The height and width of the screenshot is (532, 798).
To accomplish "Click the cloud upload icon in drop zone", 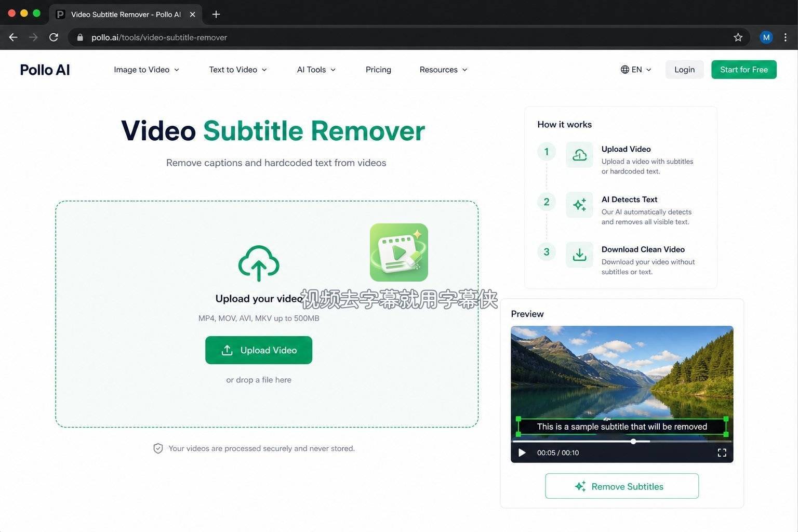I will click(x=259, y=263).
